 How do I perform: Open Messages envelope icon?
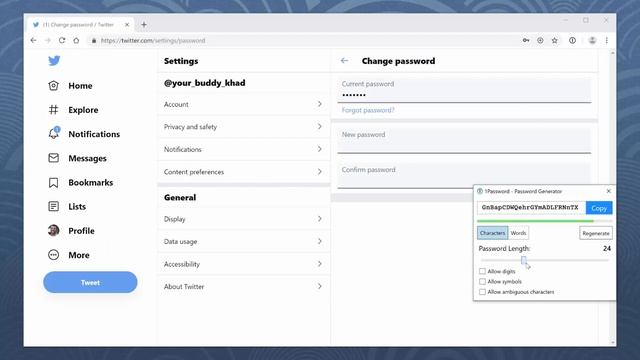tap(53, 158)
